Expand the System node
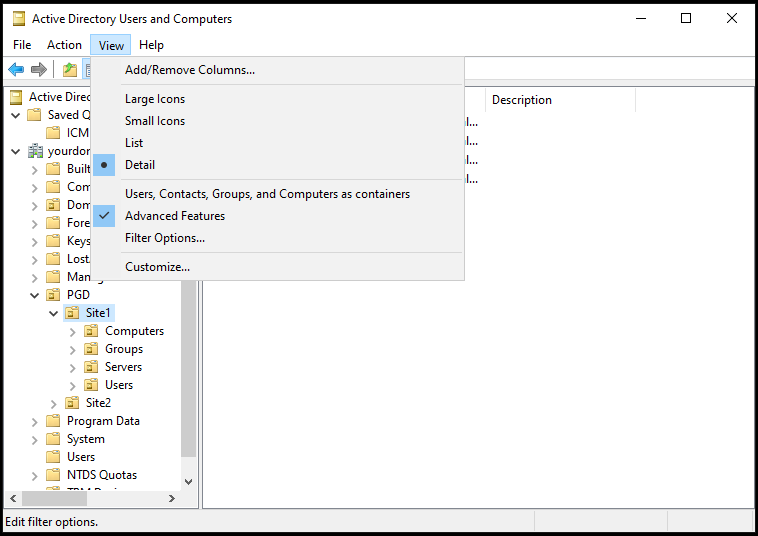758x536 pixels. (x=35, y=440)
